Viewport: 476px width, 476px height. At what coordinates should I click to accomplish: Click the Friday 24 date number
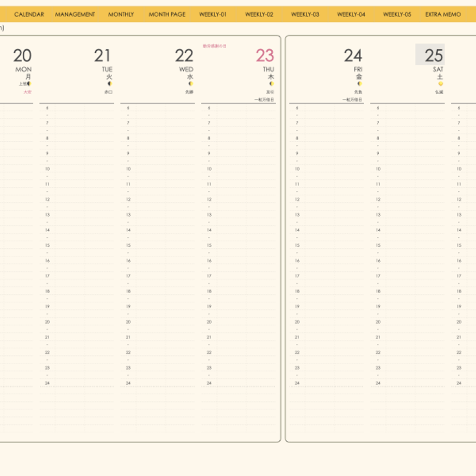pos(353,55)
